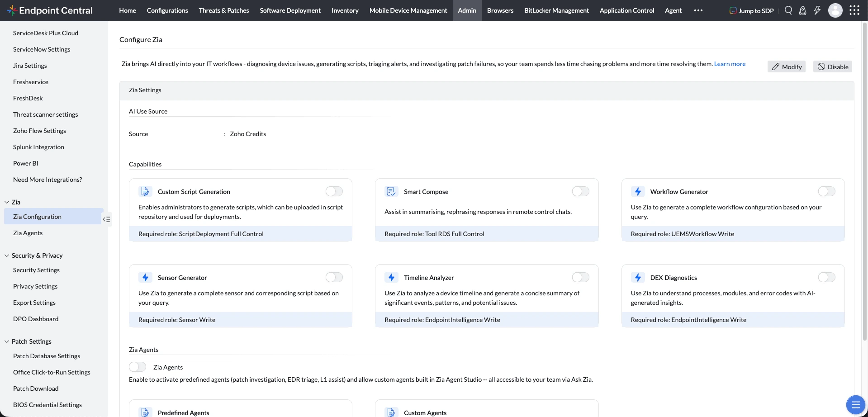The image size is (868, 417).
Task: Turn on Timeline Analyzer toggle
Action: click(x=580, y=277)
